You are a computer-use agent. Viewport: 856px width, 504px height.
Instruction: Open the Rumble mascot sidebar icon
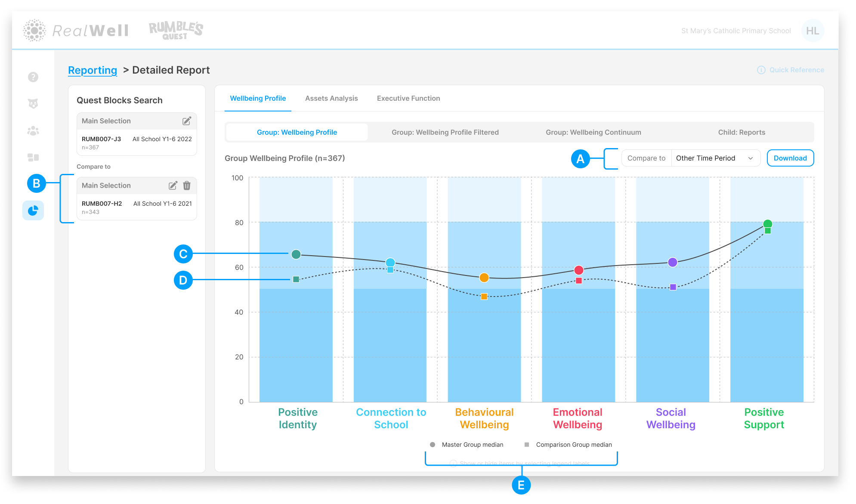(x=33, y=104)
